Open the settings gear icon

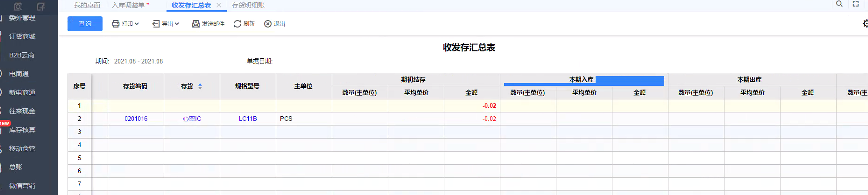coord(865,23)
